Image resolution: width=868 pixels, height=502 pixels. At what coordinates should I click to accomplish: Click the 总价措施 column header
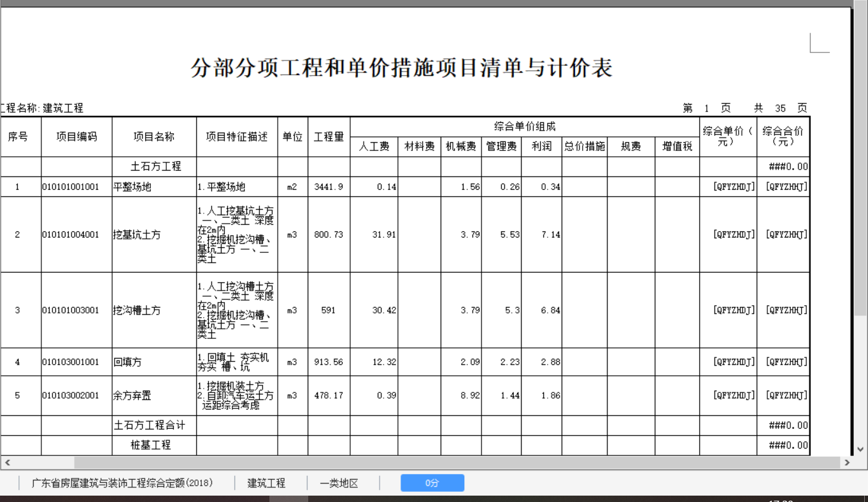pyautogui.click(x=585, y=147)
